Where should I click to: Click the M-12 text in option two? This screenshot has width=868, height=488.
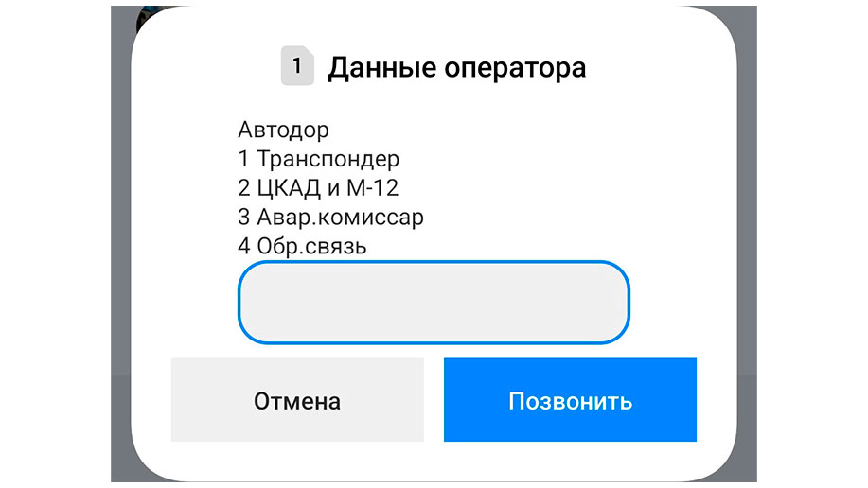coord(373,188)
